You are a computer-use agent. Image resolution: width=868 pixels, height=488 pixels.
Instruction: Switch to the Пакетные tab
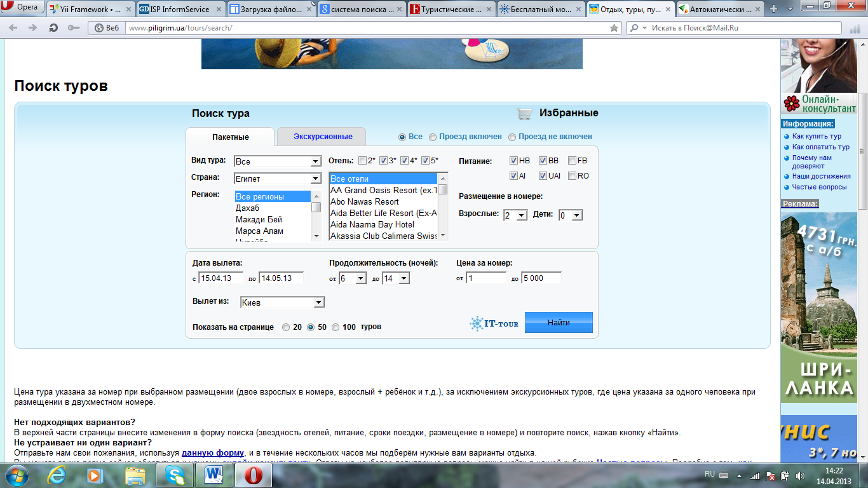click(231, 137)
